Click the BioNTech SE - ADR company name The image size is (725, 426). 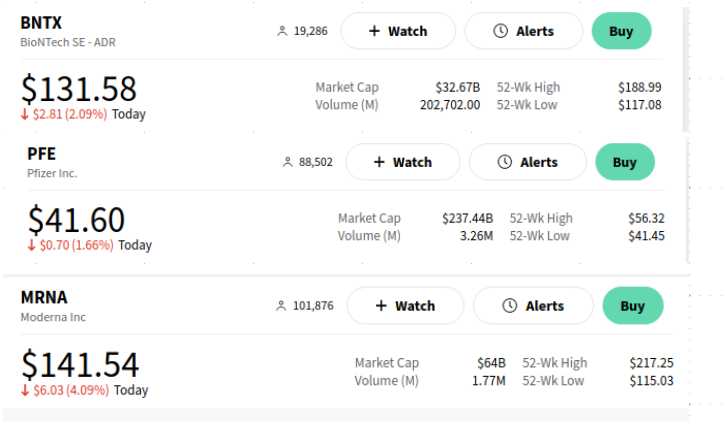pyautogui.click(x=69, y=43)
